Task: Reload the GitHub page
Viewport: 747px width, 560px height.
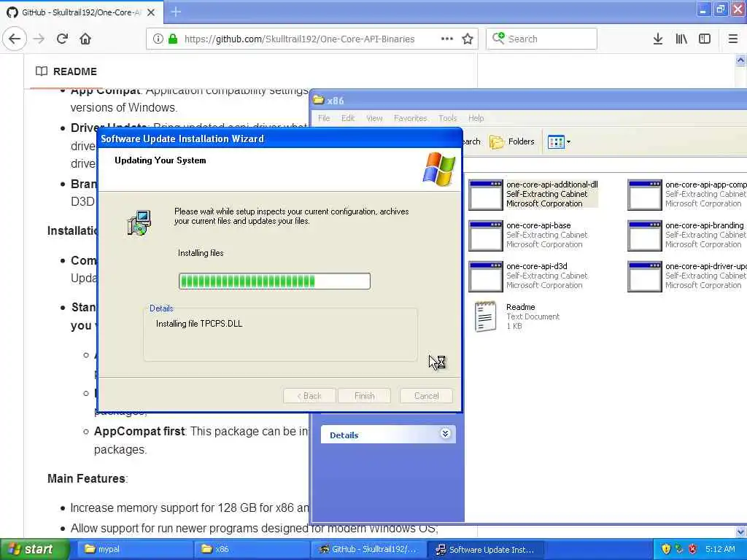Action: (62, 39)
